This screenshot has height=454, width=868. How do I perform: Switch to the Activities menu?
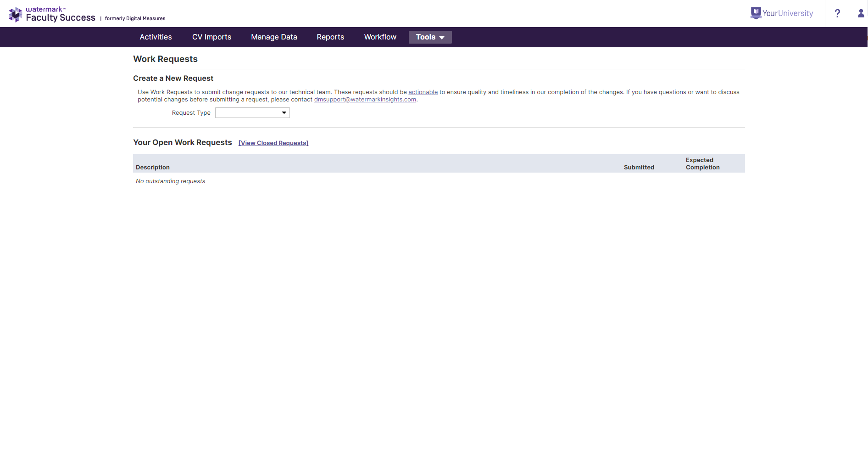(156, 37)
